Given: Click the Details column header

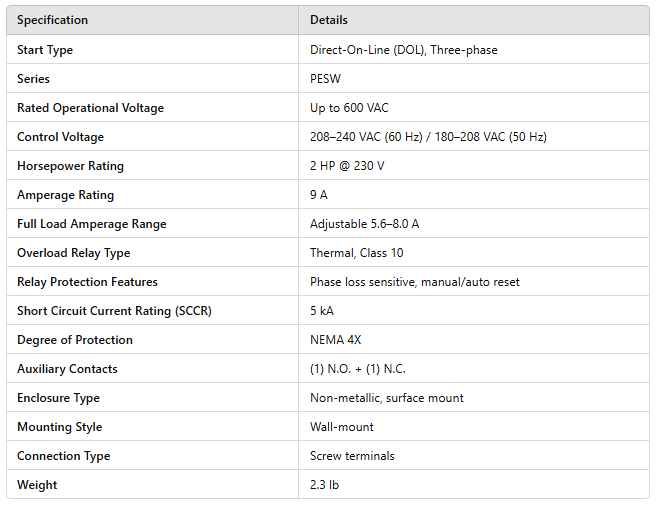Looking at the screenshot, I should (x=329, y=20).
